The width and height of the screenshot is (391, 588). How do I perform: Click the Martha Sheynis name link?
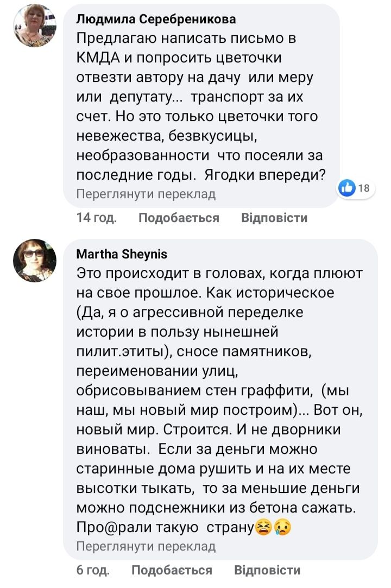(x=122, y=254)
